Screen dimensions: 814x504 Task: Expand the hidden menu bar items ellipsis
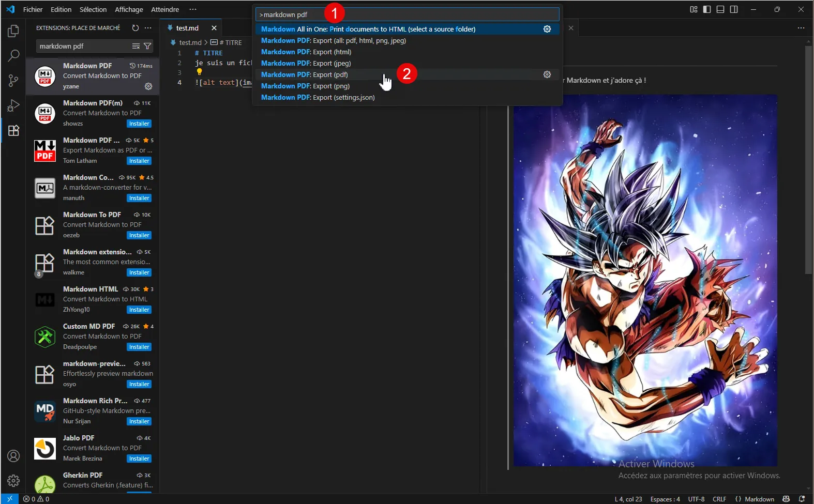point(193,9)
